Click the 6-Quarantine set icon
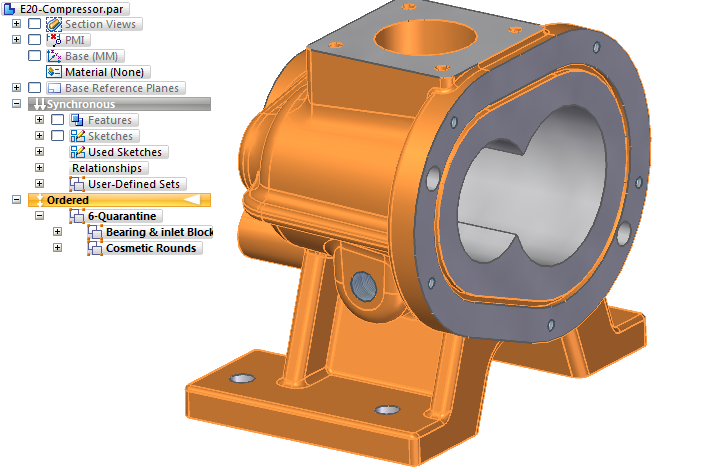Image resolution: width=711 pixels, height=472 pixels. [x=77, y=216]
